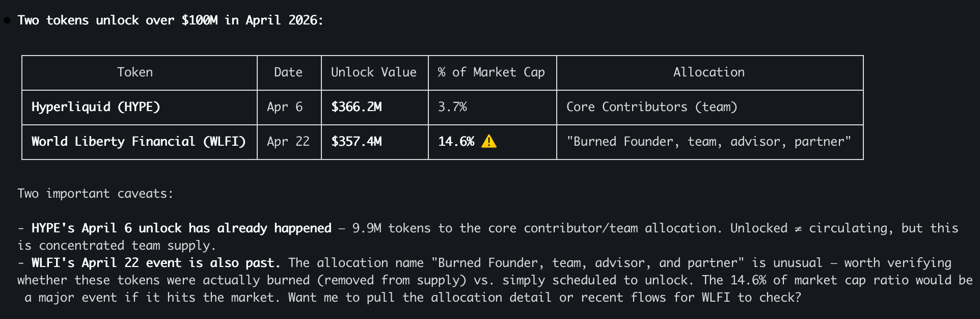The image size is (980, 319).
Task: Click the 14.6% market cap value
Action: 456,142
